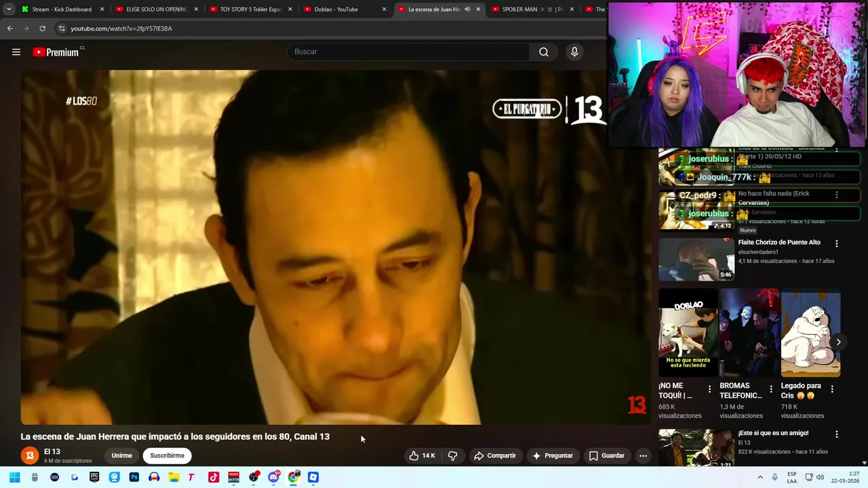Dislike the video with thumbs-down button
This screenshot has width=868, height=488.
coord(453,455)
